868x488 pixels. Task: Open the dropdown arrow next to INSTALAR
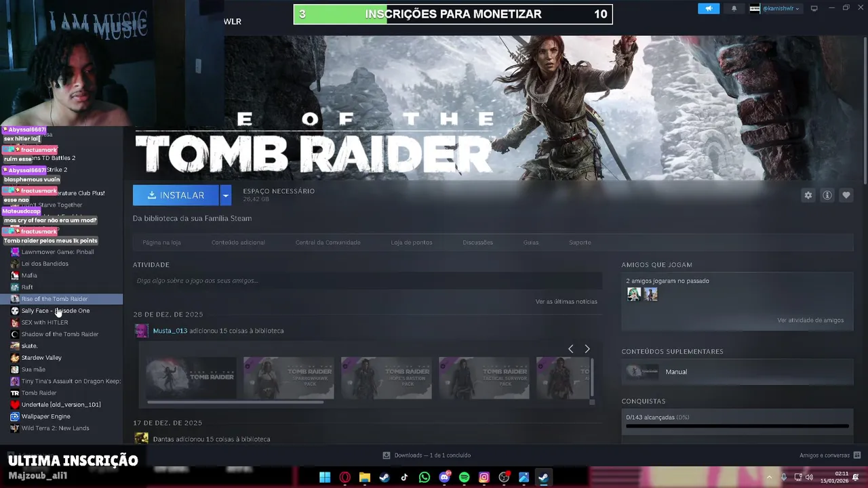pos(226,195)
